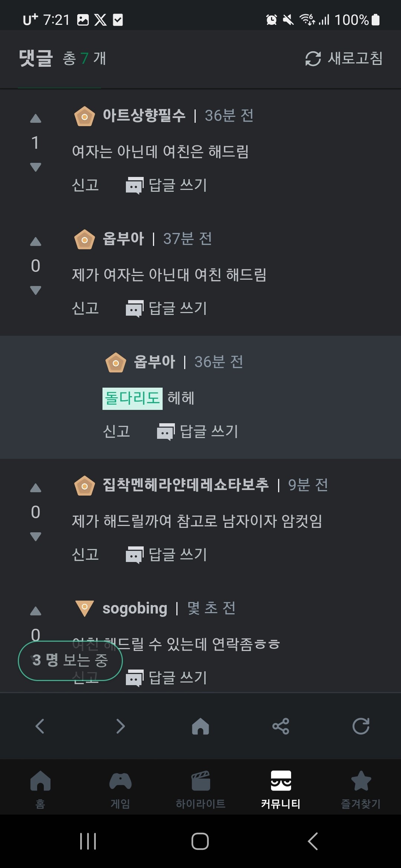The height and width of the screenshot is (868, 401).
Task: Downvote the 아트상향필수 comment
Action: click(36, 167)
